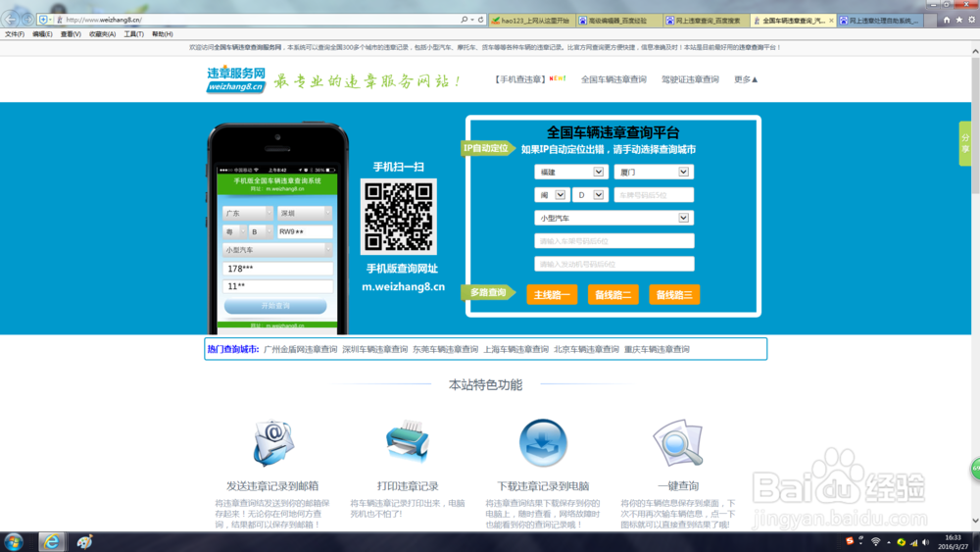Open the IE Tools gear icon
The image size is (980, 552).
[x=971, y=20]
